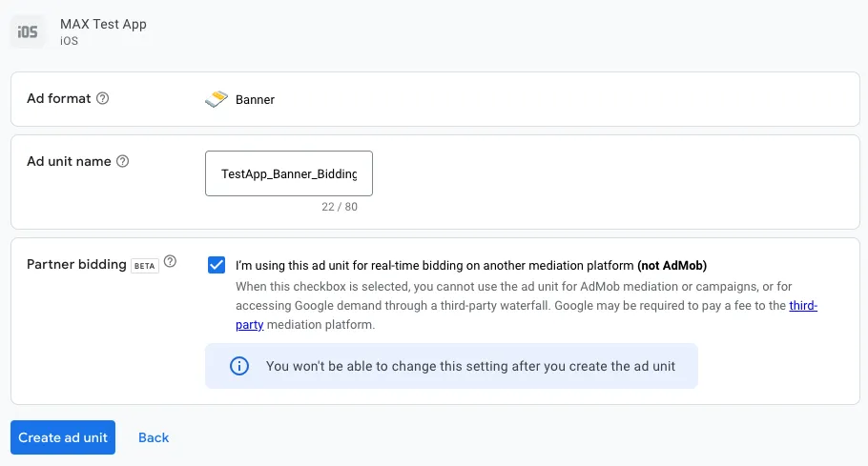868x466 pixels.
Task: Click the help icon next to Partner bidding BETA
Action: pyautogui.click(x=170, y=261)
